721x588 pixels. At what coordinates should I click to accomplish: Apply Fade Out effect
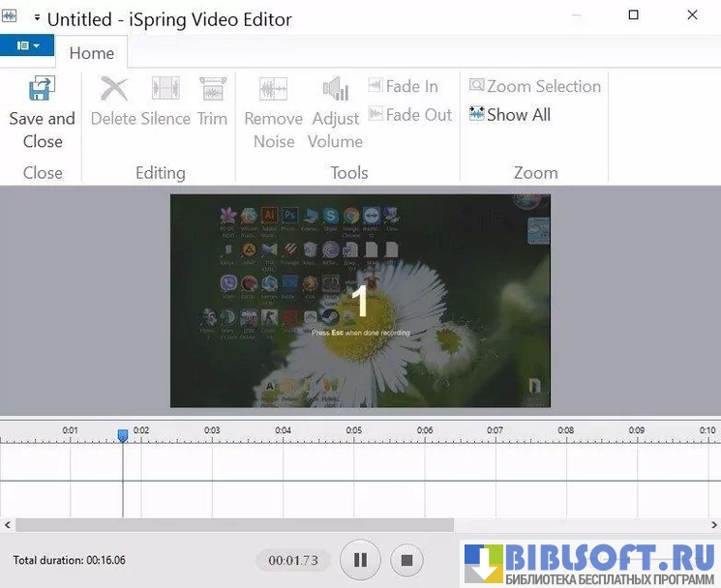410,114
